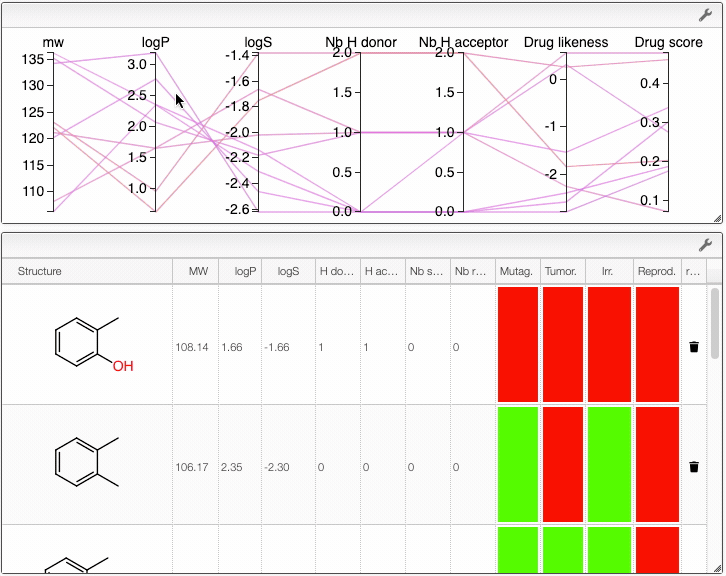This screenshot has height=576, width=726.
Task: Sort by logS column header
Action: [288, 271]
